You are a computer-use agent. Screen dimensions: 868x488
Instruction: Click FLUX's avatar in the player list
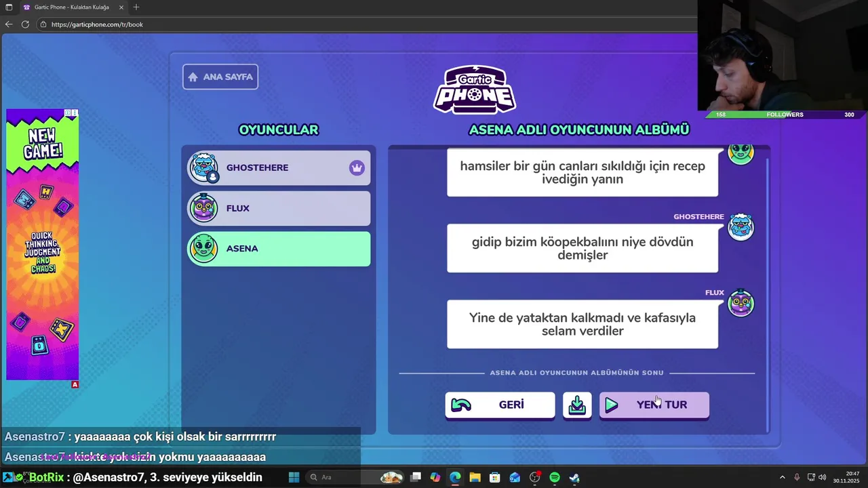pyautogui.click(x=204, y=207)
